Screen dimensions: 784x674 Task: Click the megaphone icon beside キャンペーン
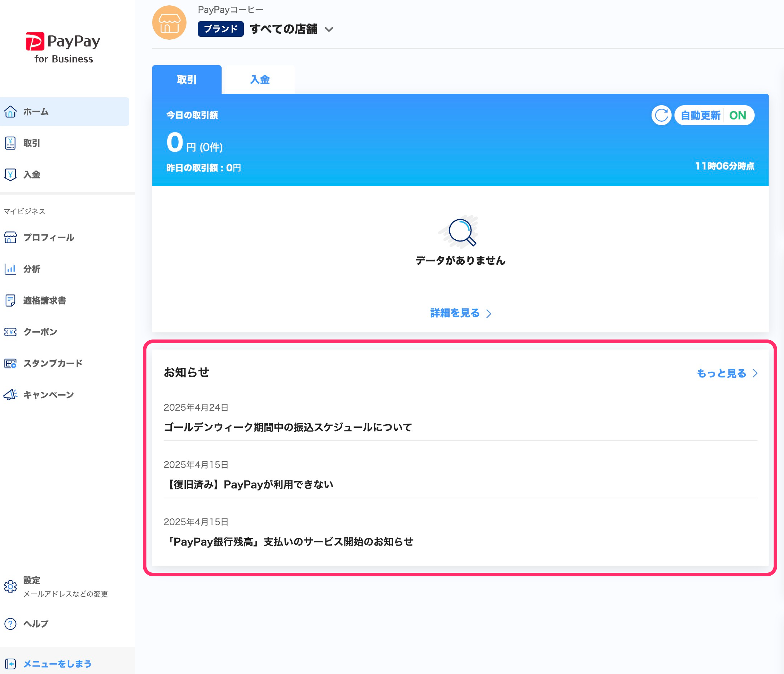(x=10, y=395)
